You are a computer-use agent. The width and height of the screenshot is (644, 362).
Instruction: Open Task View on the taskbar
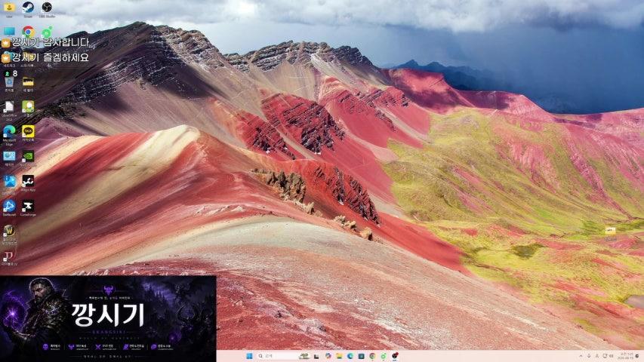[316, 356]
